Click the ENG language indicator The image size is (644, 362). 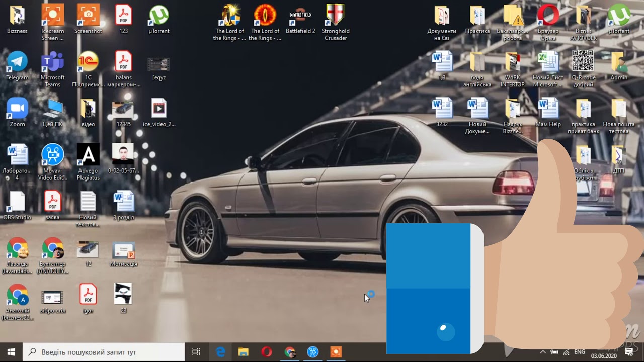tap(580, 352)
